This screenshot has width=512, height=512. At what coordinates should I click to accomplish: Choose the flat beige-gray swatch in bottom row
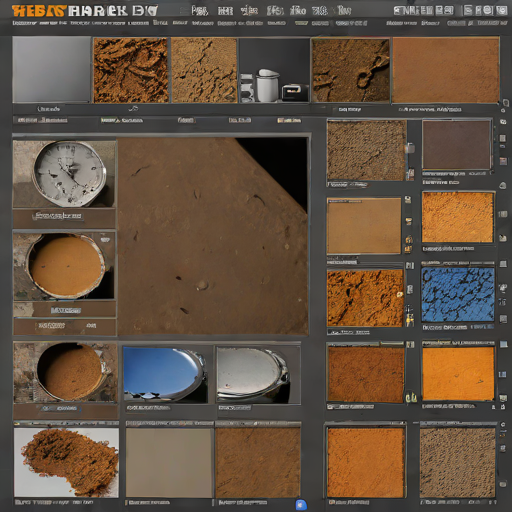pyautogui.click(x=169, y=463)
